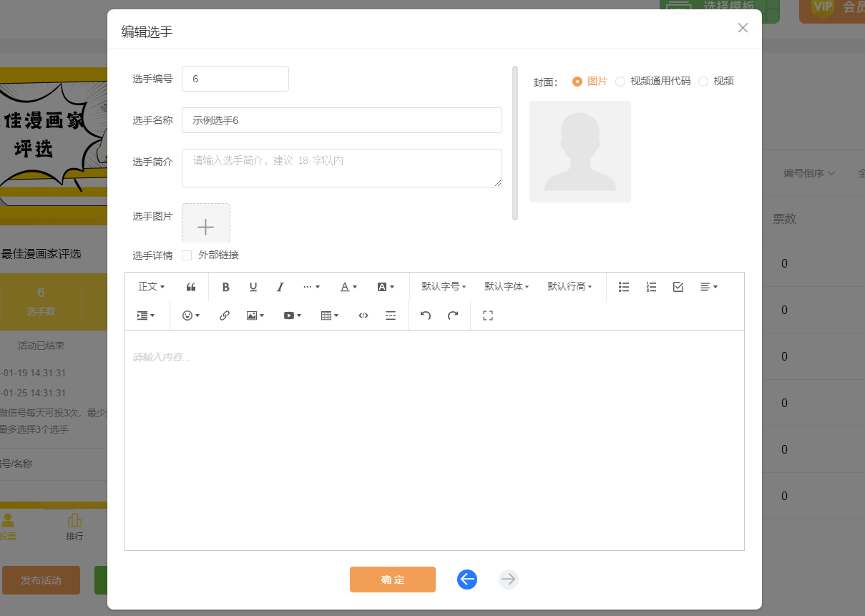
Task: Insert an unordered bullet list
Action: tap(624, 287)
